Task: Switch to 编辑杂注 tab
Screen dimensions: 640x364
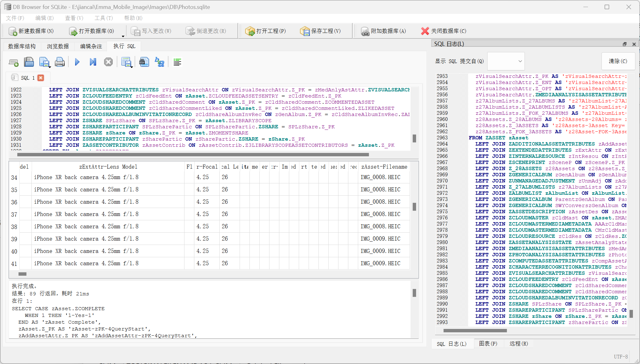Action: [91, 46]
